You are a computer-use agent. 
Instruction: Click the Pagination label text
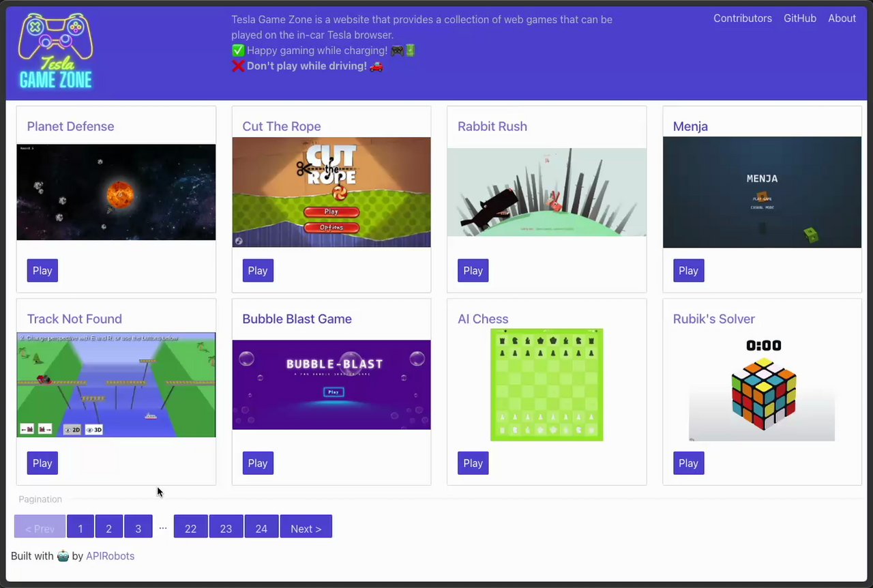40,499
